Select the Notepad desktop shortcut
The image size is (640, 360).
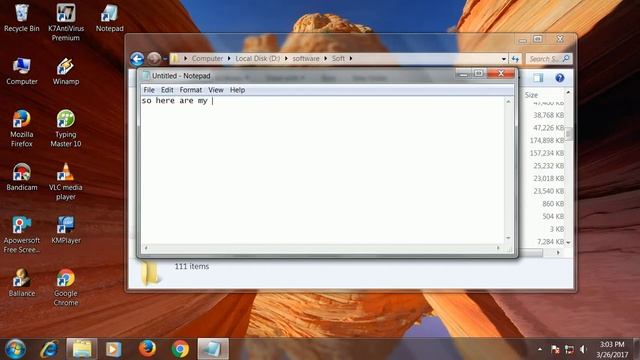[109, 18]
